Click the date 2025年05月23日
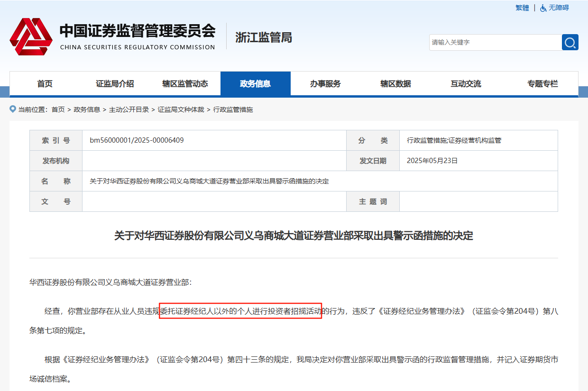The image size is (588, 391). tap(432, 161)
